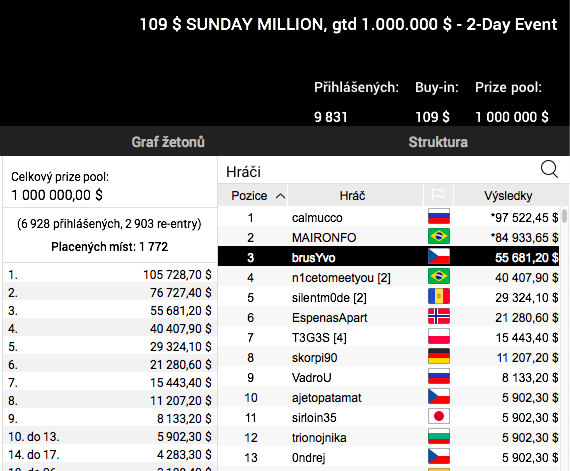Click the flag column header icon
The width and height of the screenshot is (570, 471).
[x=438, y=196]
